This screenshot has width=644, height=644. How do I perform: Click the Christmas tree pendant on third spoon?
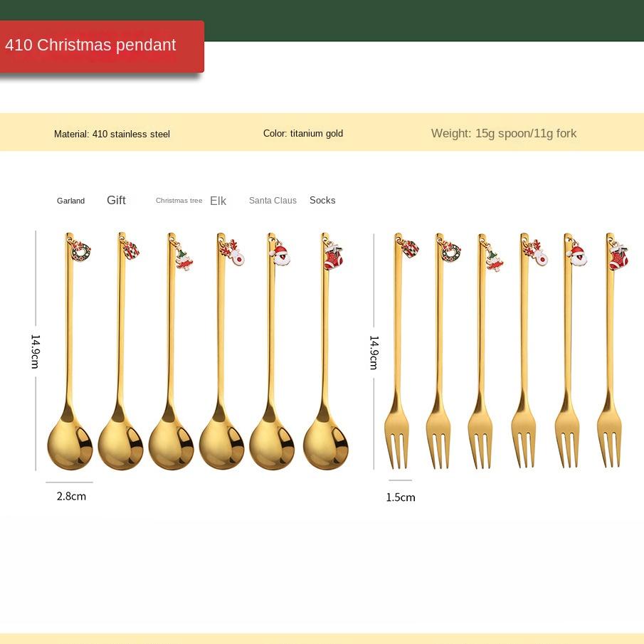click(184, 258)
